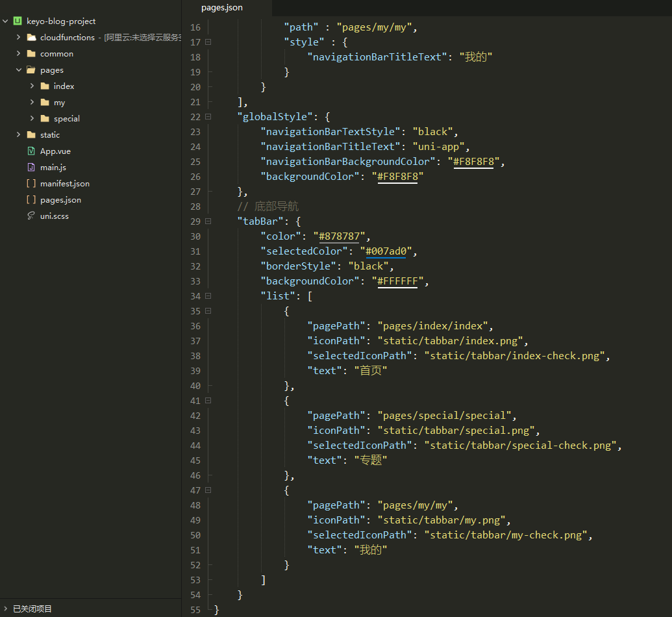Click the cloudfunctions folder icon

pyautogui.click(x=31, y=38)
